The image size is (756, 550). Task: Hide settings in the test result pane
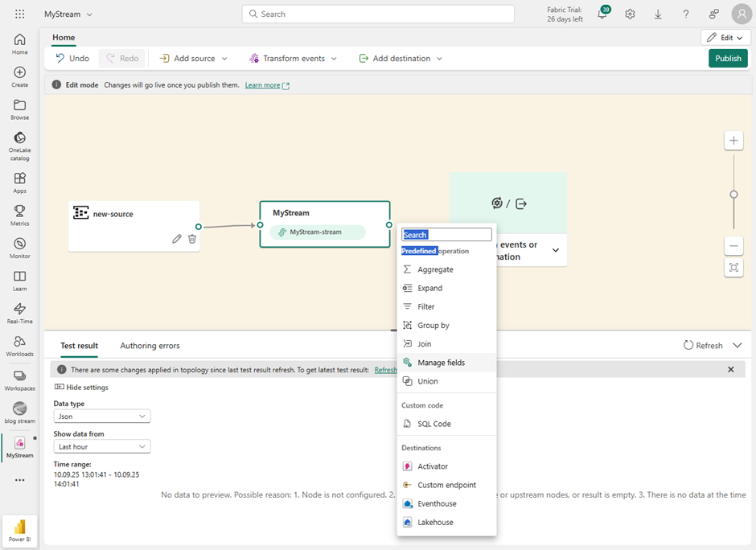pos(81,388)
